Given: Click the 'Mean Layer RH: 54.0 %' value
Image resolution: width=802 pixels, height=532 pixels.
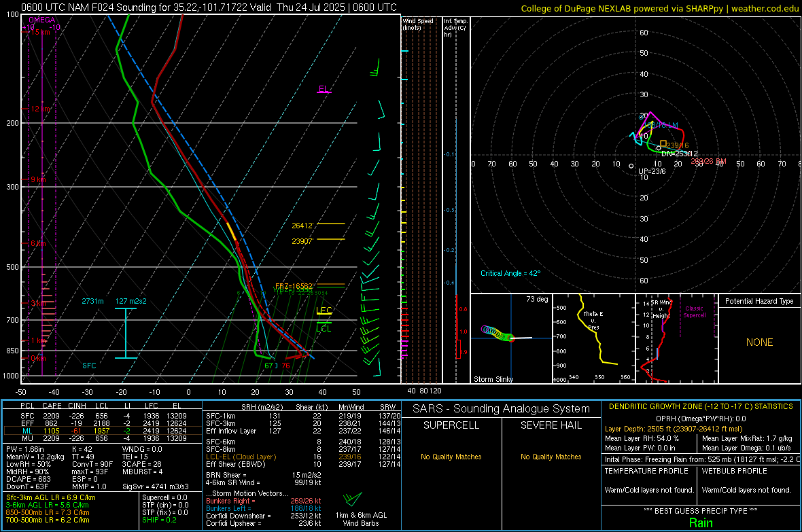Looking at the screenshot, I should pyautogui.click(x=642, y=438).
